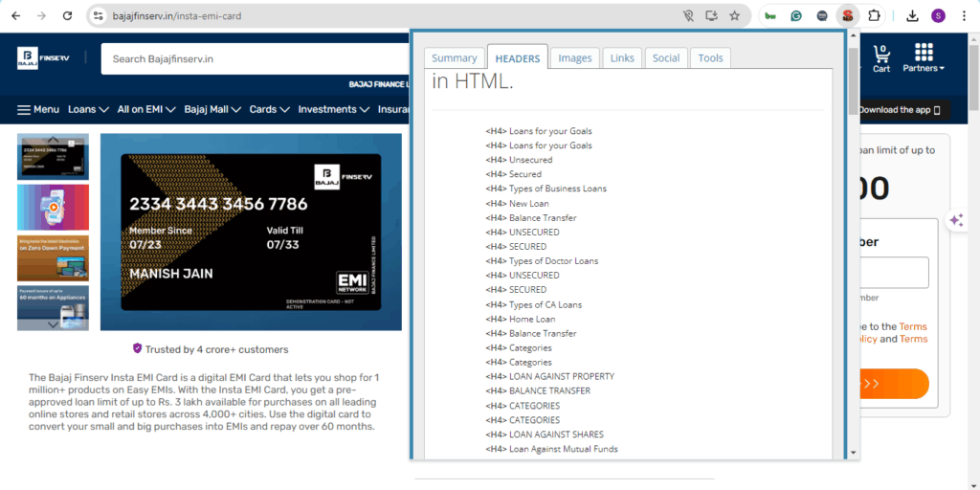
Task: Click the H4 'Types of CA Loans' row
Action: point(534,305)
